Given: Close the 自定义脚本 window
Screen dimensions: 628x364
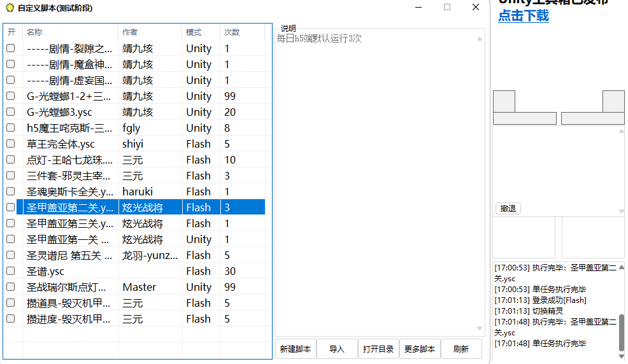Looking at the screenshot, I should pyautogui.click(x=475, y=7).
